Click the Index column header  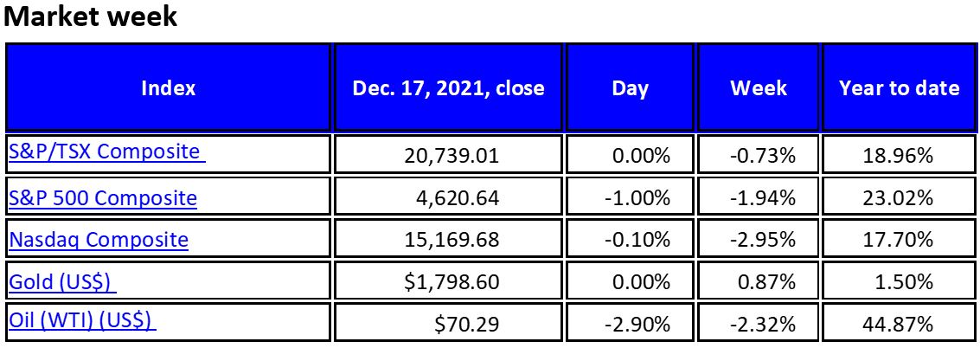coord(168,87)
